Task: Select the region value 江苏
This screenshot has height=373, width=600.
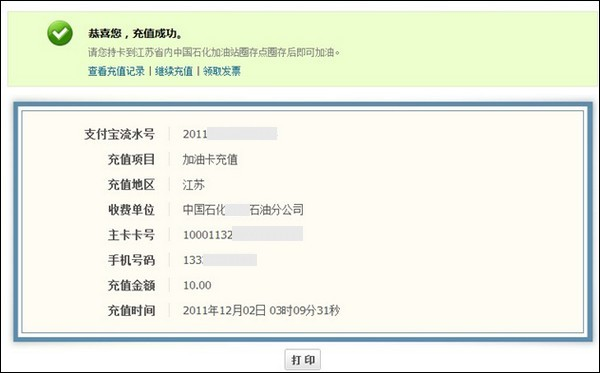Action: pyautogui.click(x=194, y=185)
